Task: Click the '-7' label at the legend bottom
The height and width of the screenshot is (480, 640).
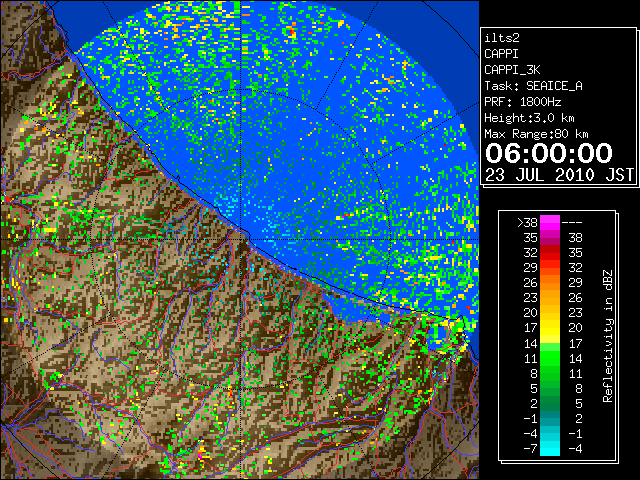Action: [530, 449]
